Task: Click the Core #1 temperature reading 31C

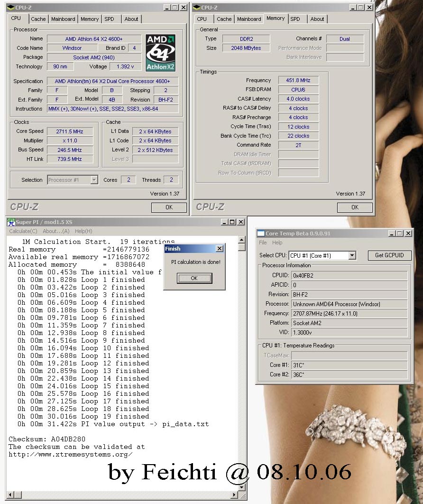Action: (x=349, y=365)
